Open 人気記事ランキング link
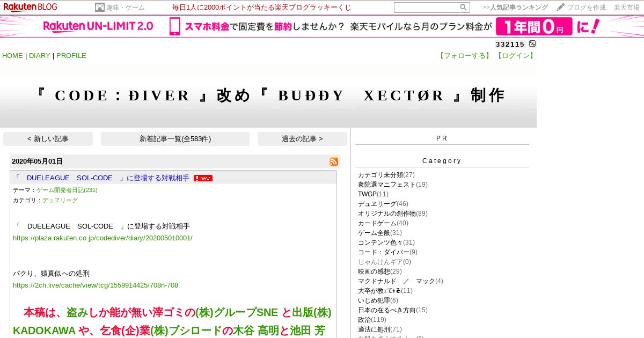 click(x=515, y=8)
